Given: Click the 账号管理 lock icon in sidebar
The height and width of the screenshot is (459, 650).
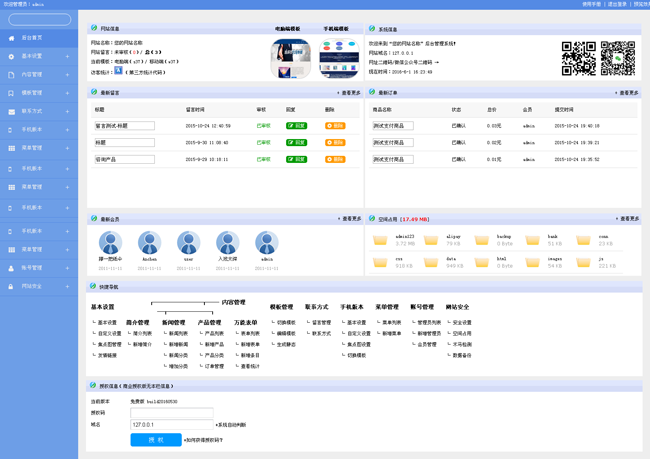Looking at the screenshot, I should 12,268.
